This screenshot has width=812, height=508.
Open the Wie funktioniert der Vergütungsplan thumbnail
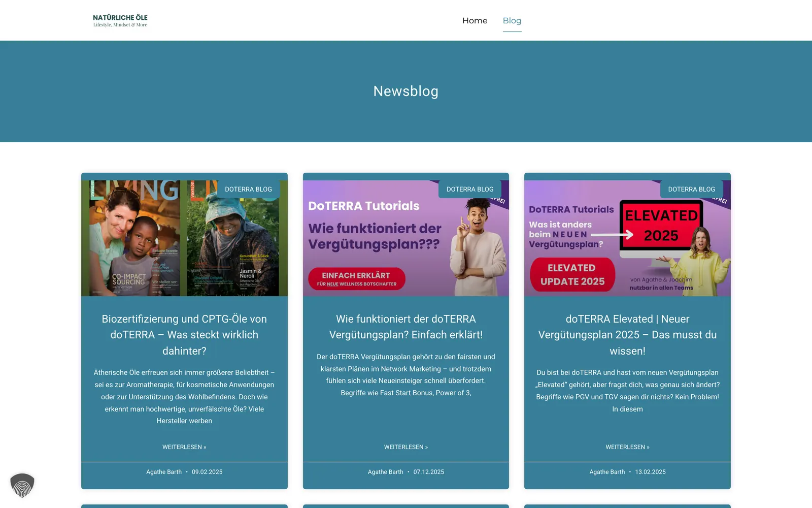[406, 238]
